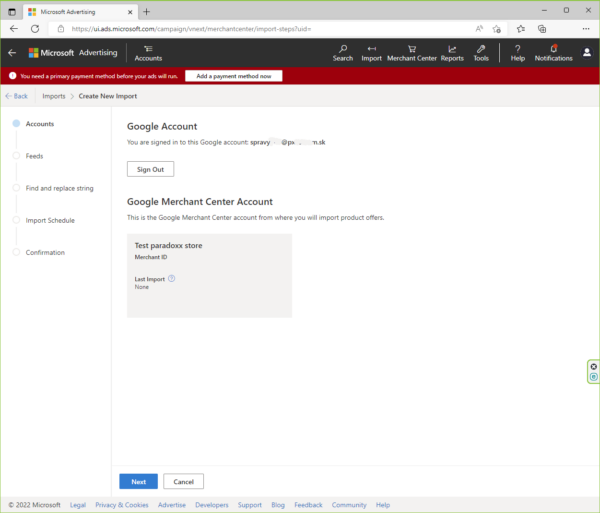Open Search in Microsoft Advertising header

click(343, 49)
